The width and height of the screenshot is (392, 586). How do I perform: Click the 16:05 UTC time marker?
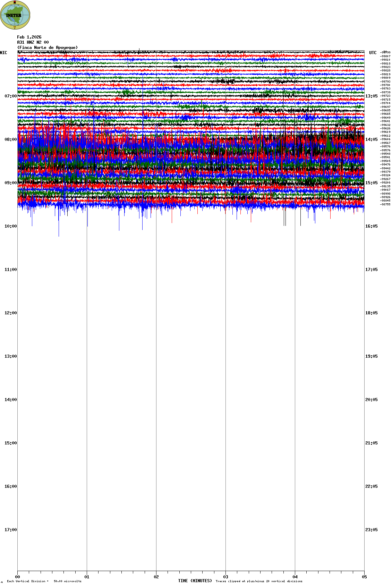coord(371,226)
